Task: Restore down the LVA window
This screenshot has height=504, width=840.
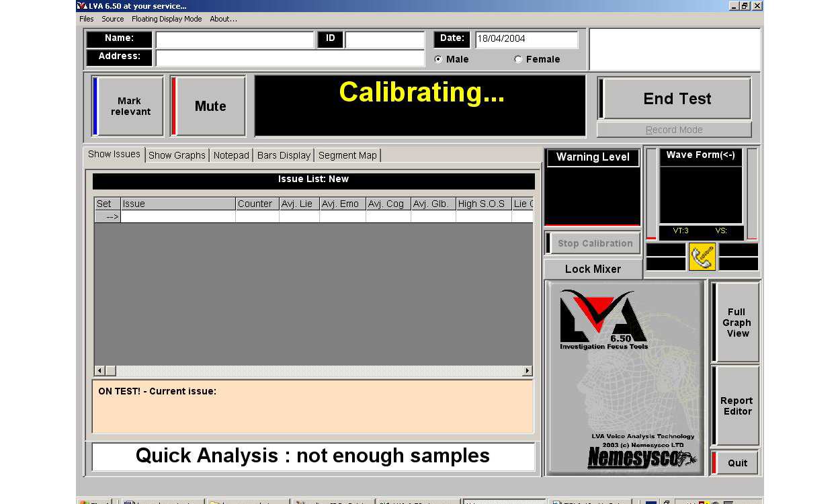Action: pos(745,5)
